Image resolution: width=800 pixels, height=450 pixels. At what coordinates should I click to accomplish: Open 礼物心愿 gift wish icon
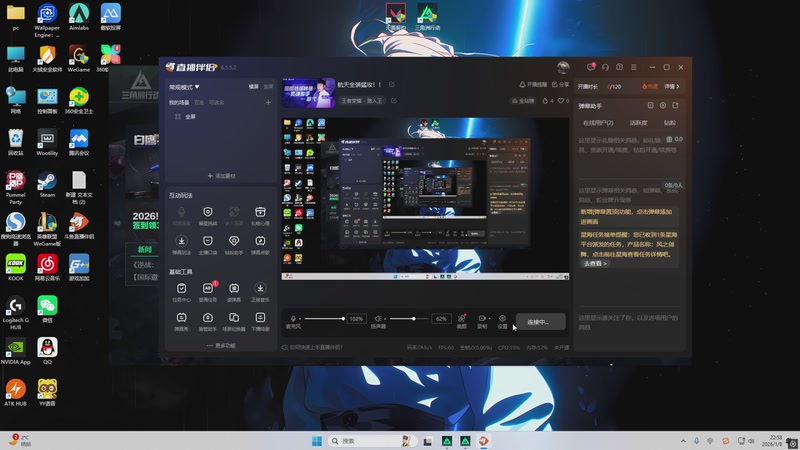pyautogui.click(x=260, y=216)
